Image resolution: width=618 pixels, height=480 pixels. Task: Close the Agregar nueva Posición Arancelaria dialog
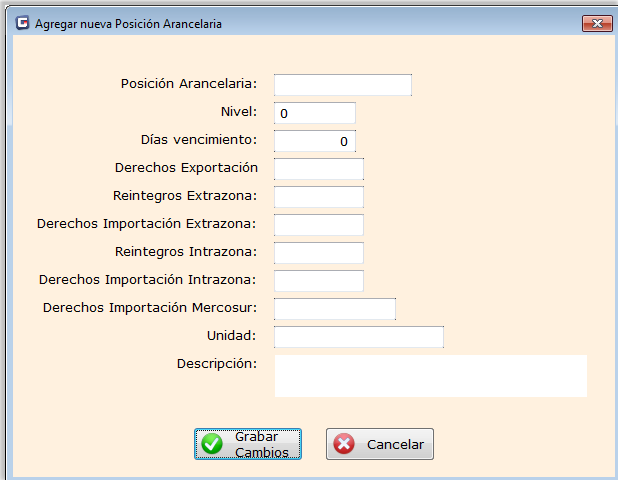596,23
